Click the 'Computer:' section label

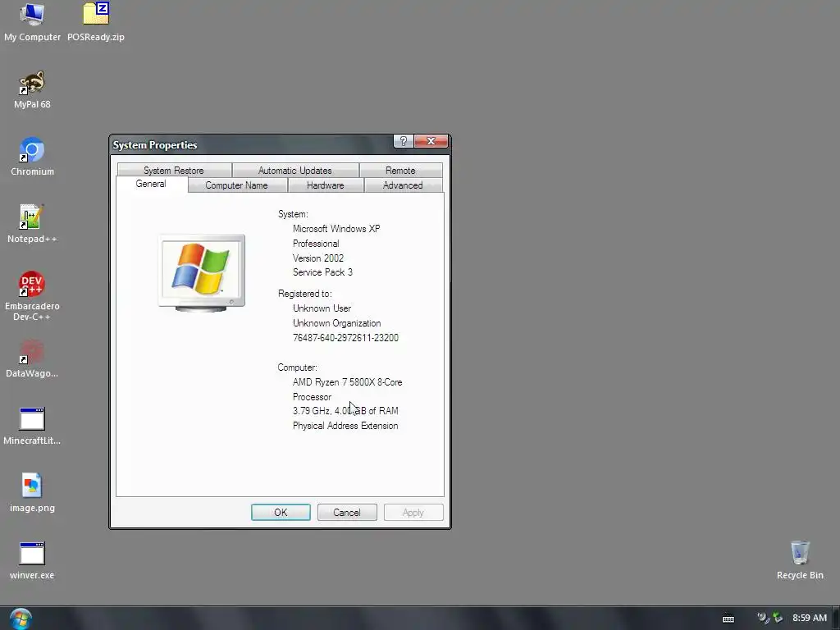click(297, 367)
